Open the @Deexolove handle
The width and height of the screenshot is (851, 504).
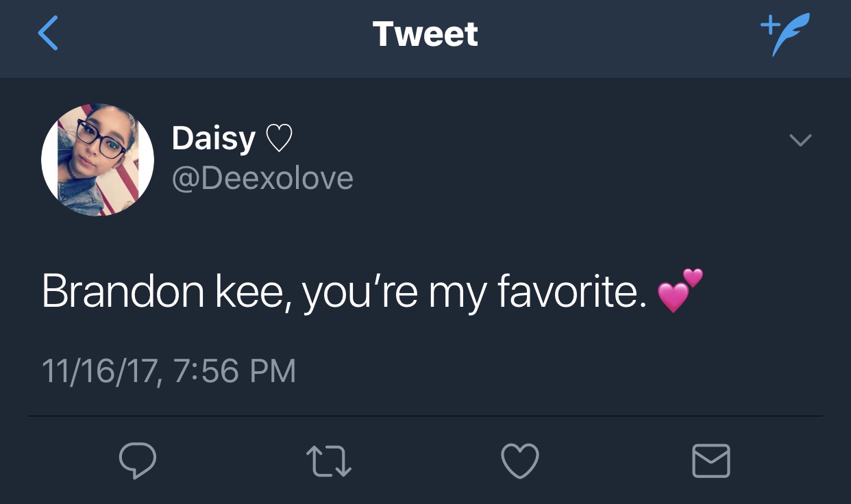click(x=262, y=178)
